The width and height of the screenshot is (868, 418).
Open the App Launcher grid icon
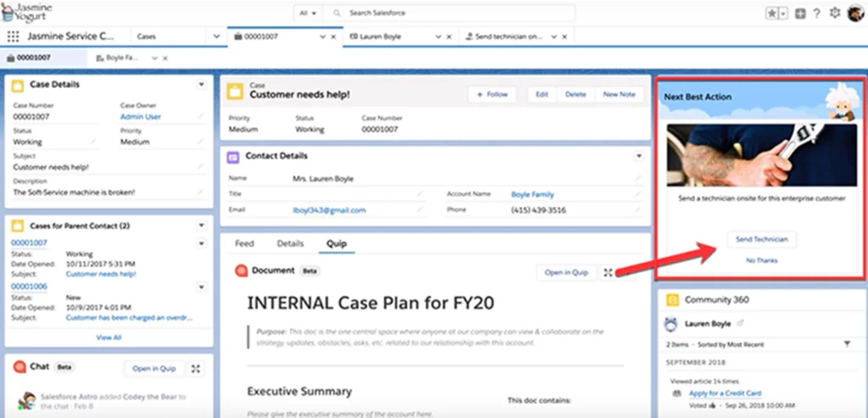tap(13, 36)
